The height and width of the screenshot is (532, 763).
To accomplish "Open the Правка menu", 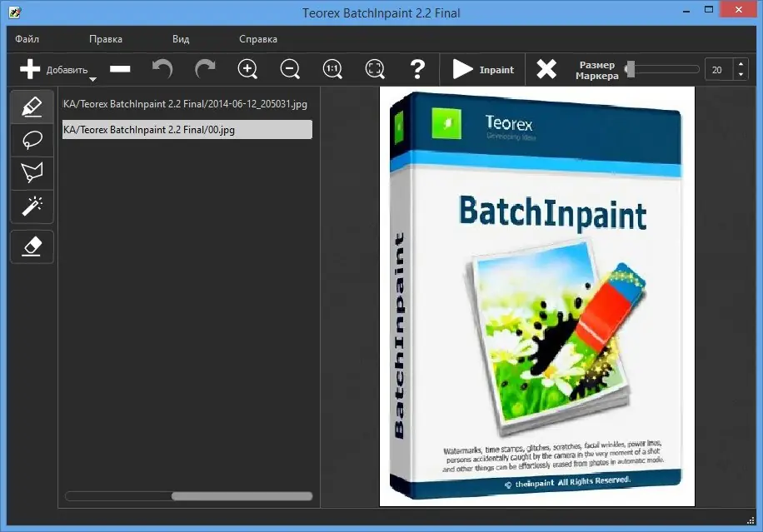I will [x=106, y=39].
